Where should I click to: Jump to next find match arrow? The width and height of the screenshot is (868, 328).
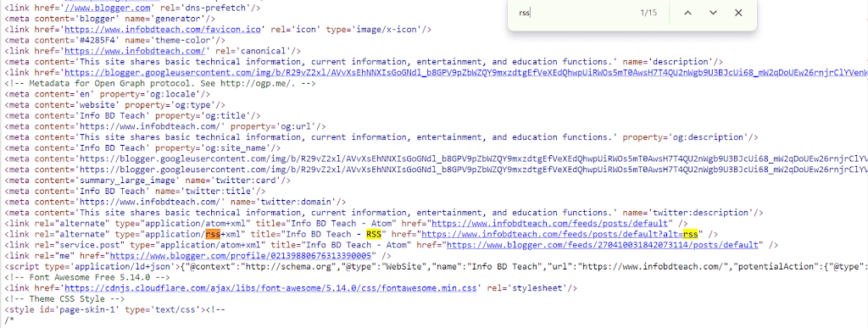pyautogui.click(x=713, y=13)
